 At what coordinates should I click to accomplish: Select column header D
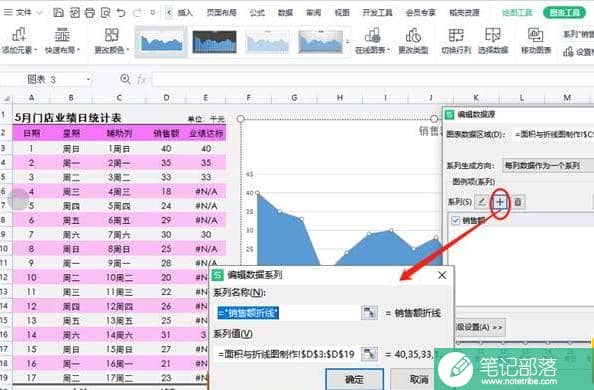click(x=166, y=98)
